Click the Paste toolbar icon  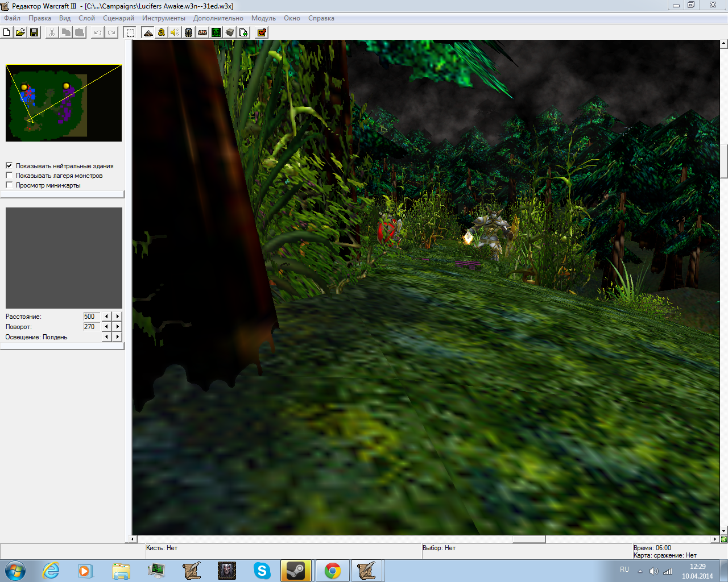[x=80, y=32]
